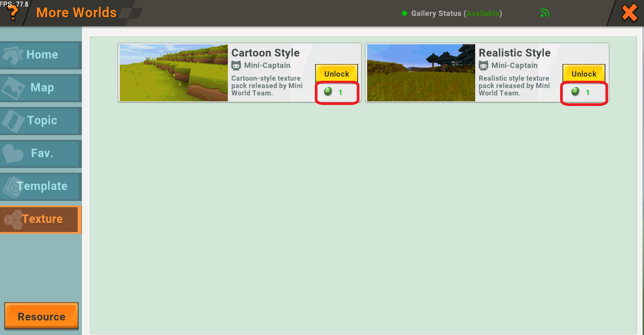Unlock the Realistic Style texture pack

[x=584, y=73]
